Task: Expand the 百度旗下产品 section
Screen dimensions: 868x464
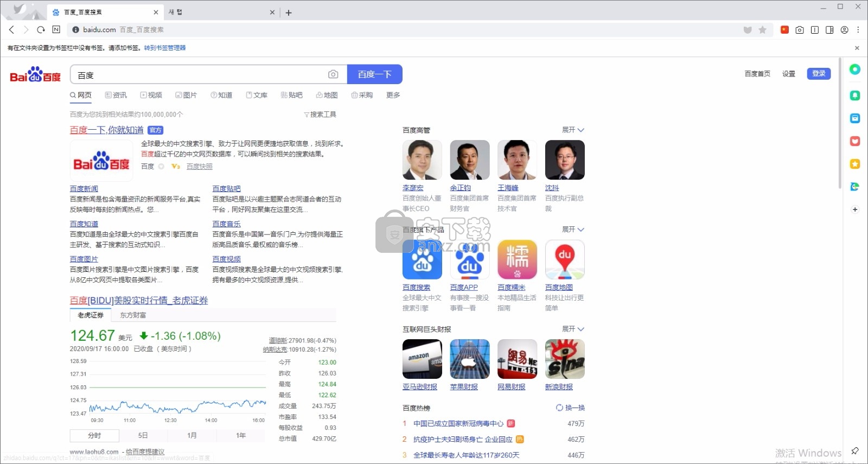Action: click(573, 230)
